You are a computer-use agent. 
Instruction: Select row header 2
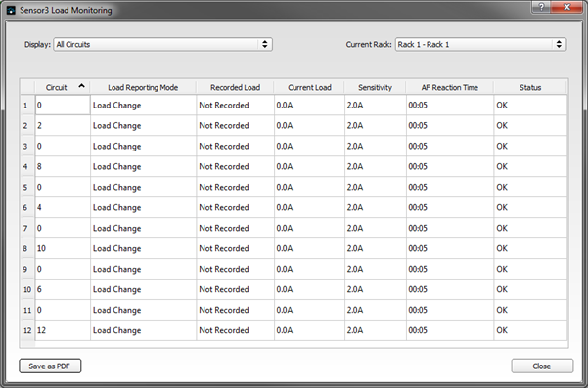point(27,125)
